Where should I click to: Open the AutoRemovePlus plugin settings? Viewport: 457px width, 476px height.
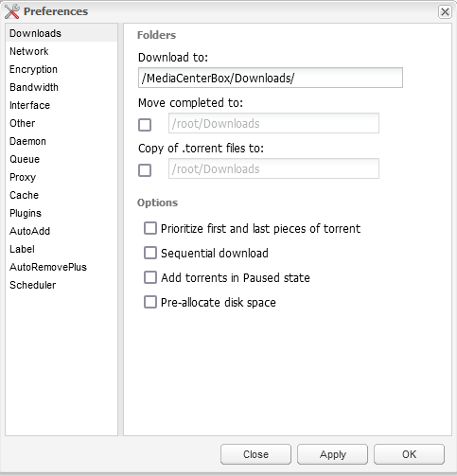tap(48, 267)
